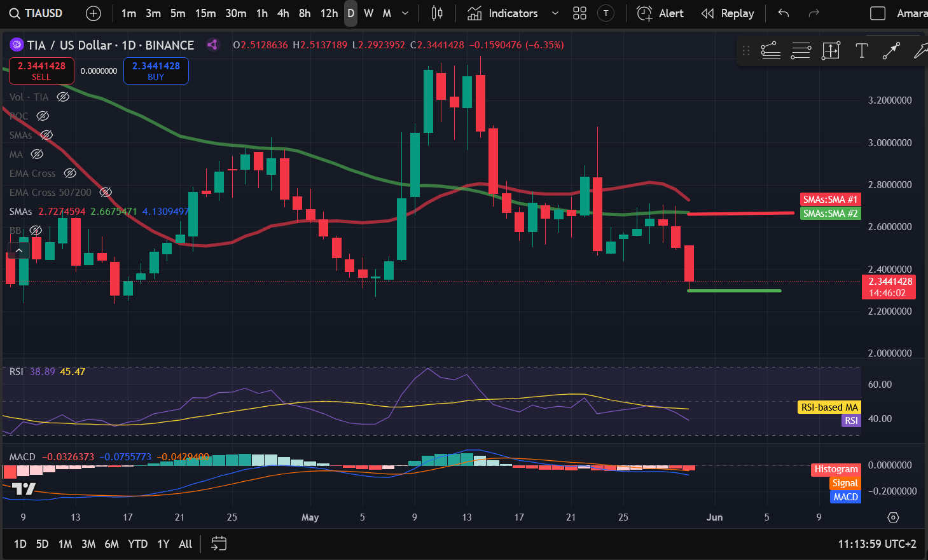Click the TIAUSD symbol search field
928x560 pixels.
36,13
